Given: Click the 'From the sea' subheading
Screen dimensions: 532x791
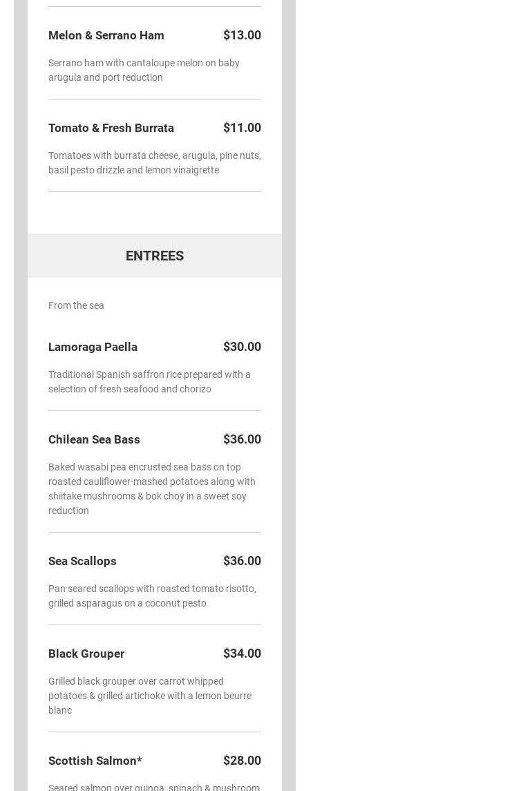Looking at the screenshot, I should (x=76, y=305).
